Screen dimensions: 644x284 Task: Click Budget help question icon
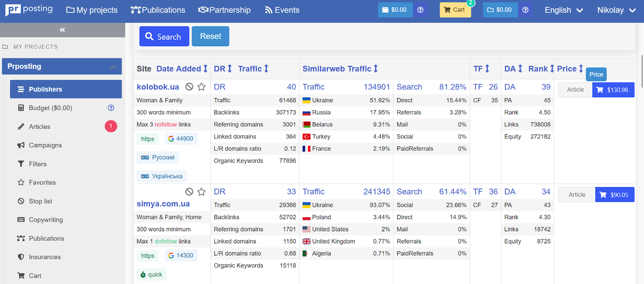click(111, 108)
